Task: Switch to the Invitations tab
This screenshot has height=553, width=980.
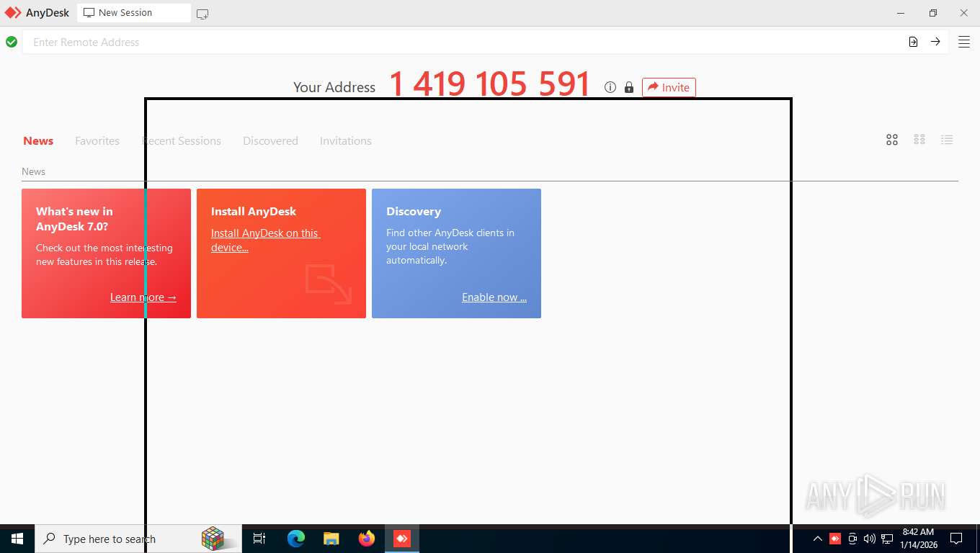Action: point(346,141)
